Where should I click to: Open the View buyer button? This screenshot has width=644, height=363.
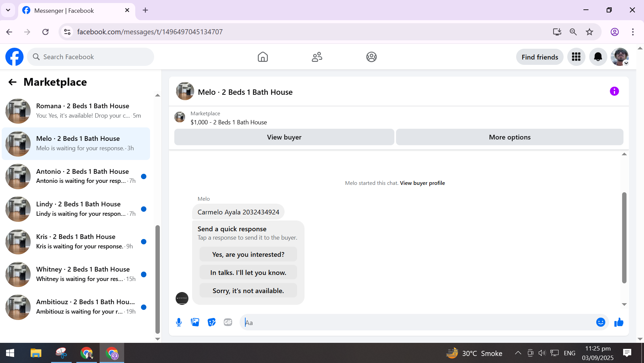point(284,137)
